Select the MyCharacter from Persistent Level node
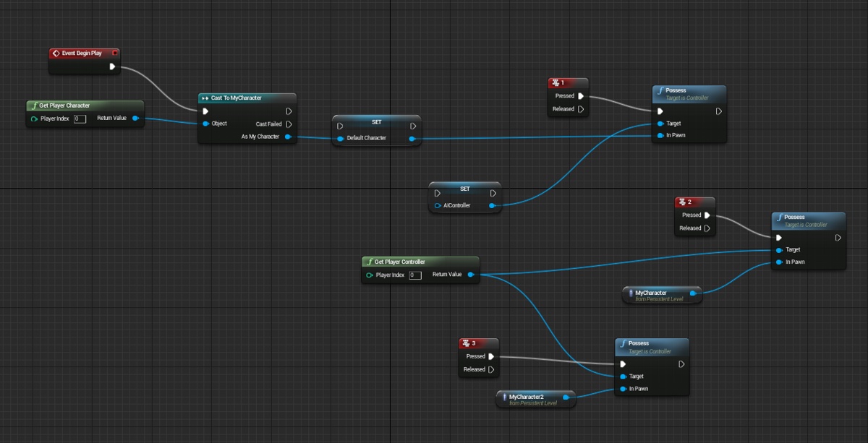Image resolution: width=868 pixels, height=443 pixels. [662, 295]
